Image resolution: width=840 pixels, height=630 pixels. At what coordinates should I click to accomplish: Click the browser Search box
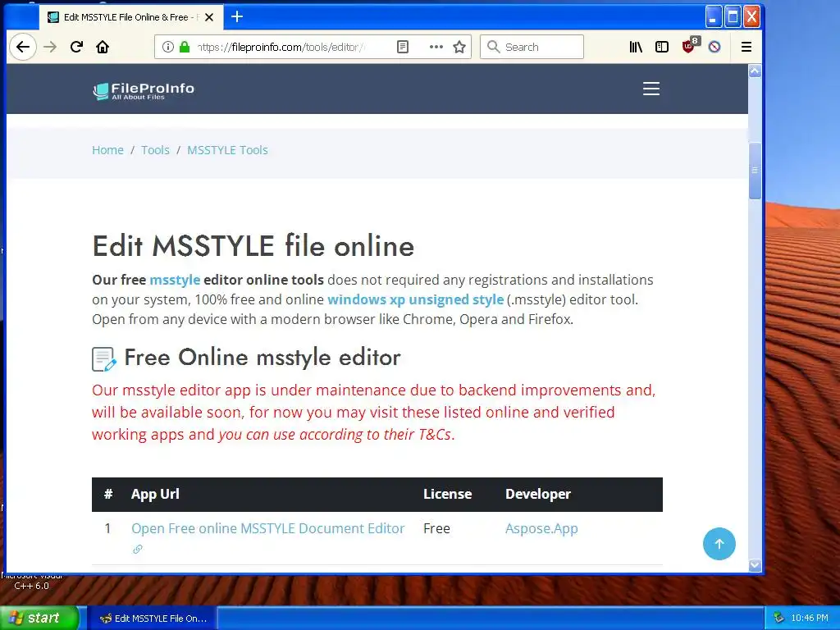point(532,47)
